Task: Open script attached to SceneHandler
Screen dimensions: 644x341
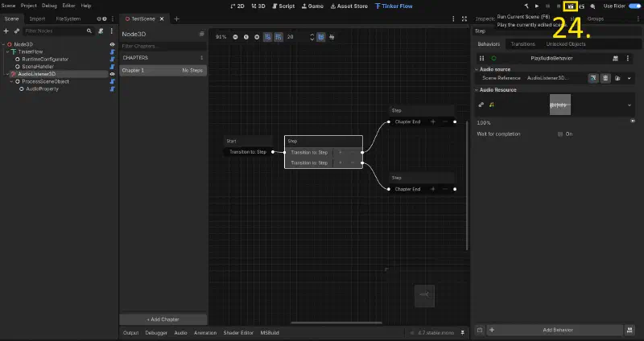Action: coord(112,67)
